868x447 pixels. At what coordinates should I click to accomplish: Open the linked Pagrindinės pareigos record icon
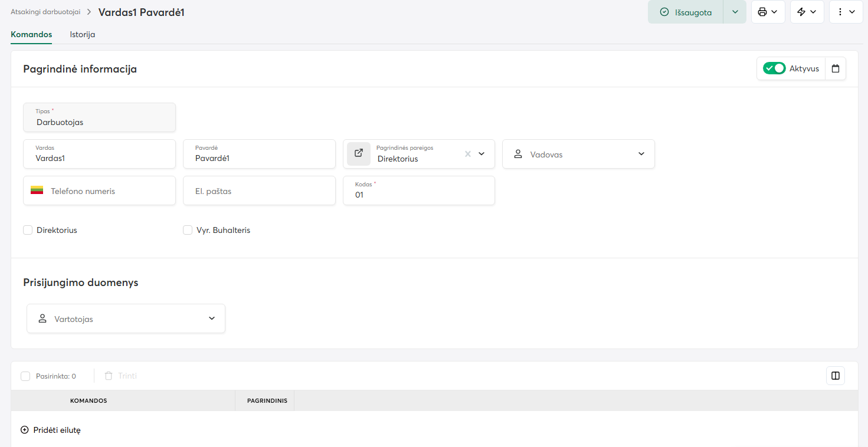pos(358,153)
